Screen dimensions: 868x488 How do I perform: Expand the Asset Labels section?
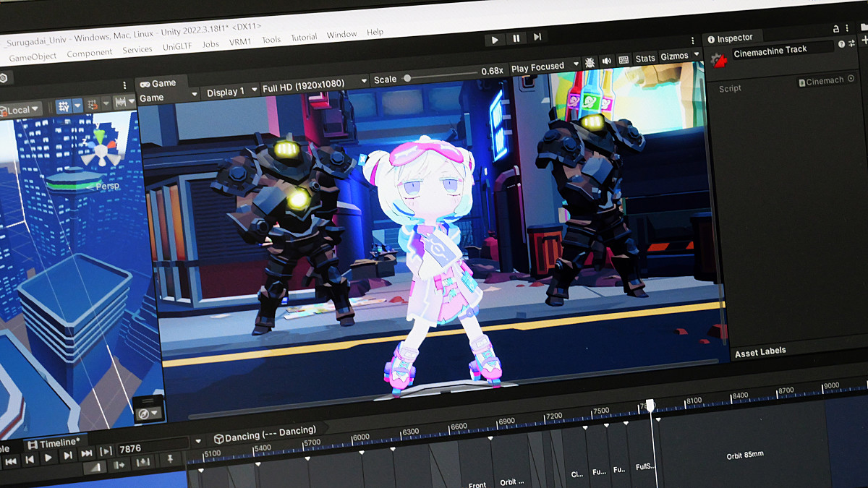point(760,353)
